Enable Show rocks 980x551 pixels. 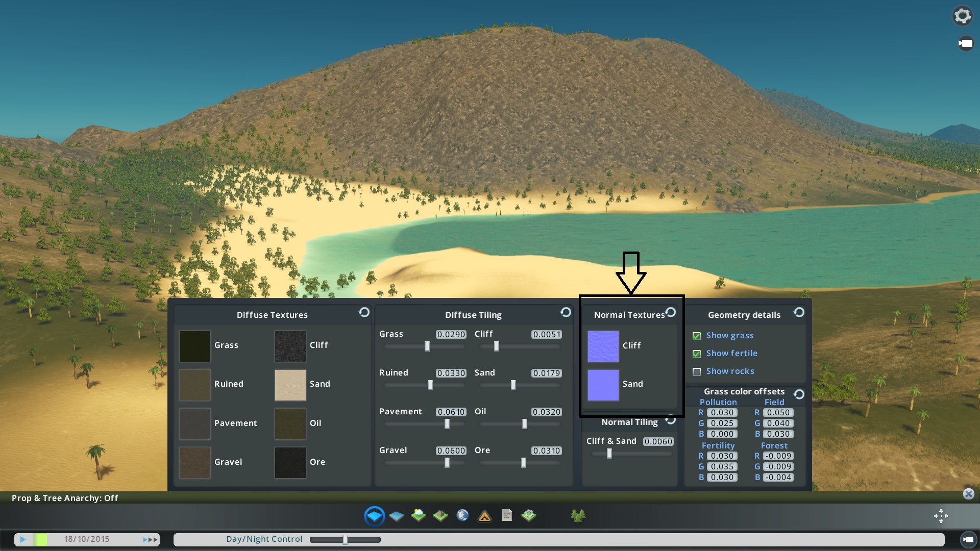(697, 371)
